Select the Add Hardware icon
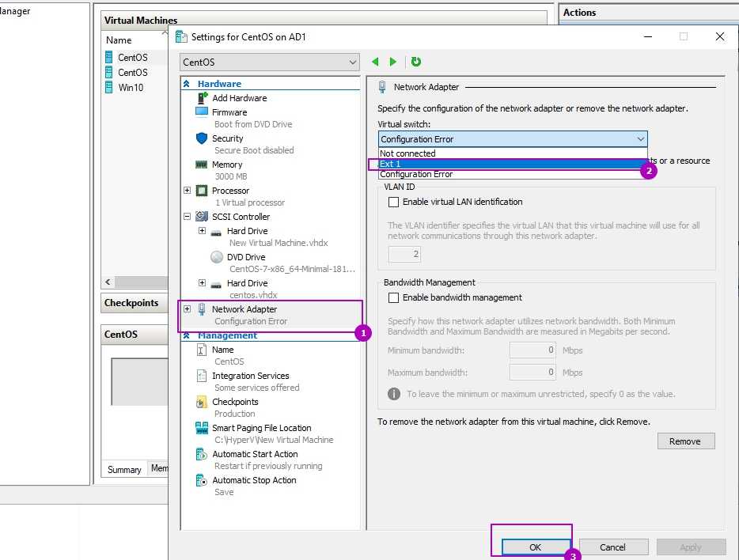The width and height of the screenshot is (739, 560). pos(203,98)
